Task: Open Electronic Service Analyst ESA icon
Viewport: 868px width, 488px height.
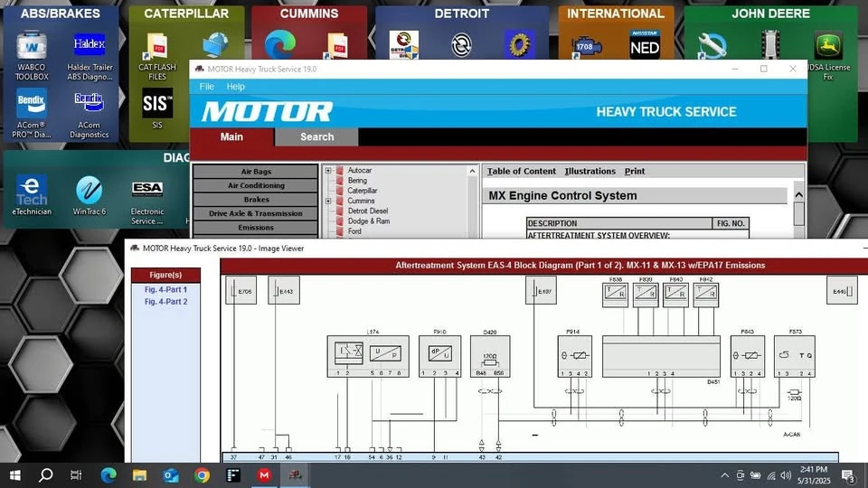Action: (x=147, y=202)
